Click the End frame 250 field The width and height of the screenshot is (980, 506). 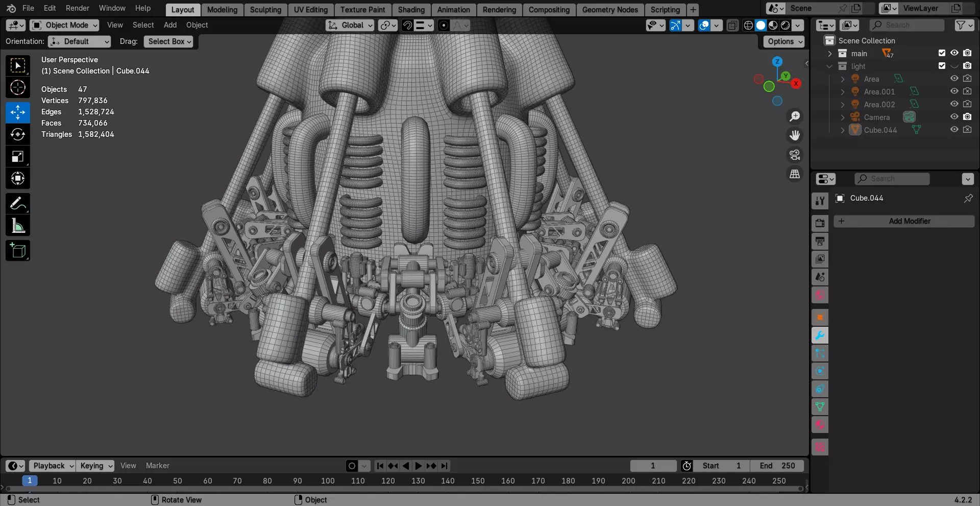[777, 466]
